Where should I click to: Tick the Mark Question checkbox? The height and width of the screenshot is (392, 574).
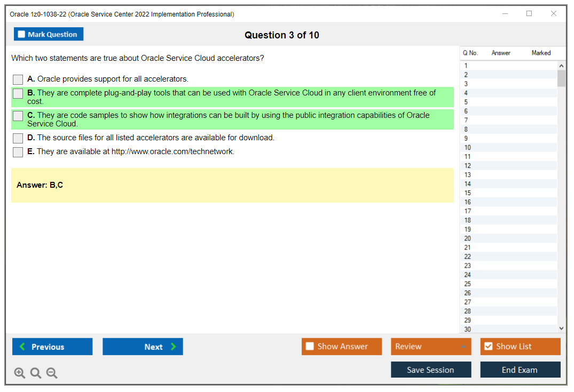(22, 35)
